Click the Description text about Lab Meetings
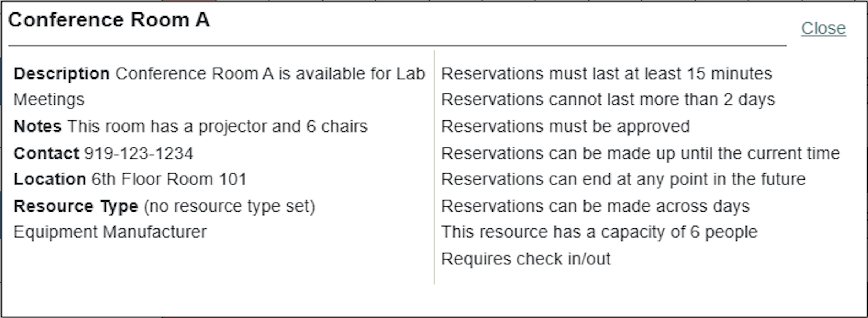 [268, 73]
